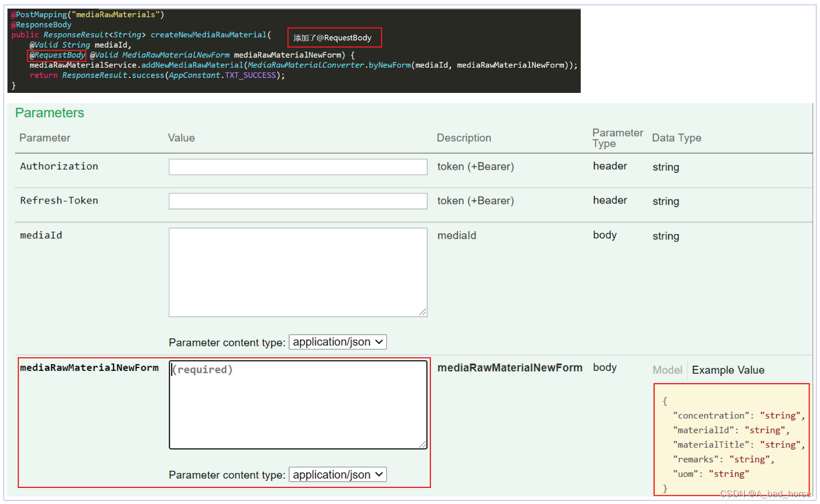Open content type dropdown under mediaId

tap(337, 342)
